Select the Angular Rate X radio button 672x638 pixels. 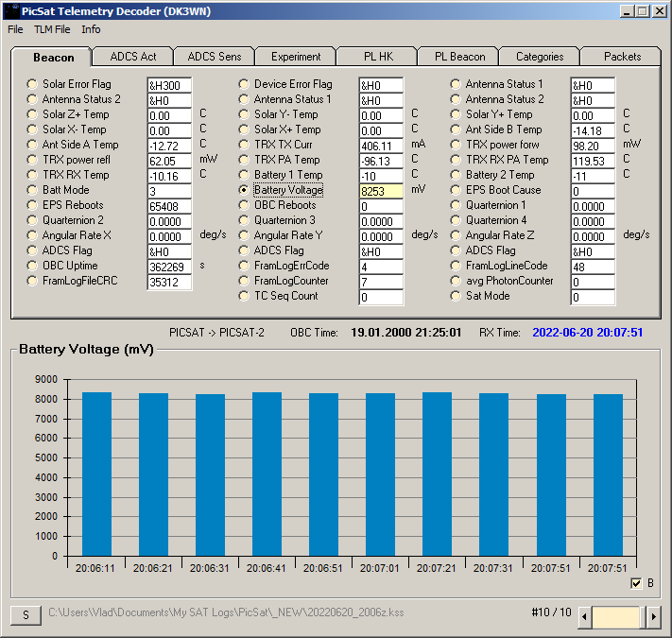click(x=32, y=235)
